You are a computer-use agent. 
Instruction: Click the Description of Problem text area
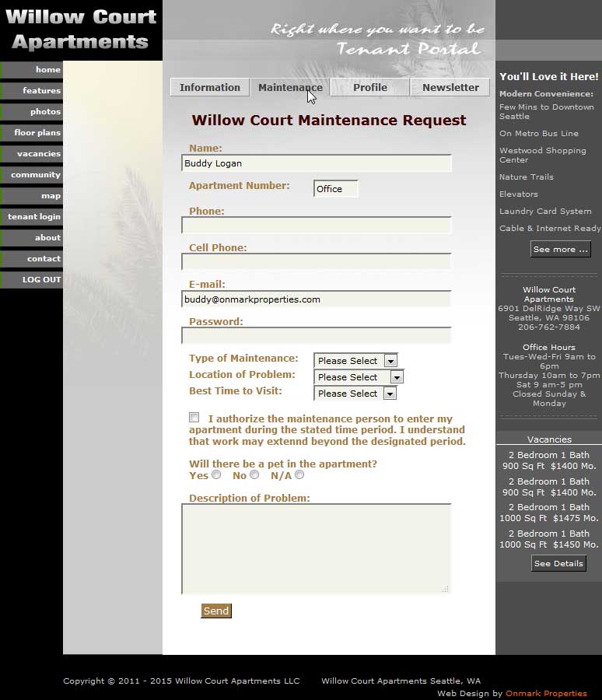(x=317, y=549)
